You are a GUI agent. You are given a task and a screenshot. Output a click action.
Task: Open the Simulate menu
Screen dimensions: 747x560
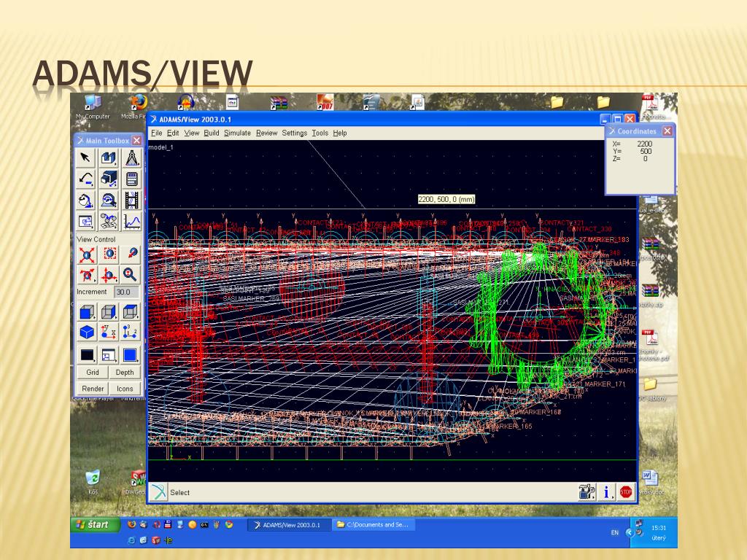tap(237, 133)
